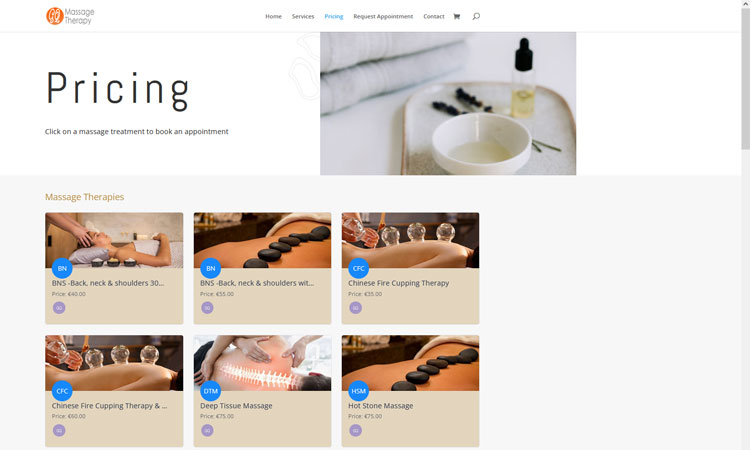Open the shopping cart icon
The height and width of the screenshot is (450, 750).
click(456, 16)
